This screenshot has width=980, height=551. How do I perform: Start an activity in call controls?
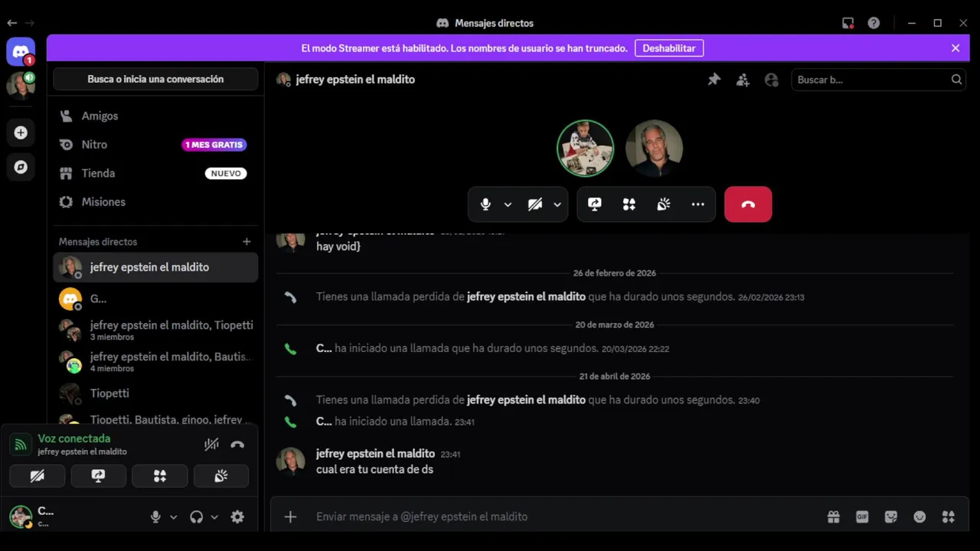point(629,204)
